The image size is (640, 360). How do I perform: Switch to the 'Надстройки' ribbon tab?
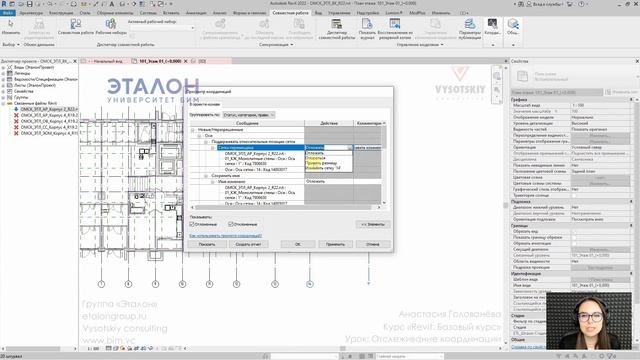coord(368,13)
